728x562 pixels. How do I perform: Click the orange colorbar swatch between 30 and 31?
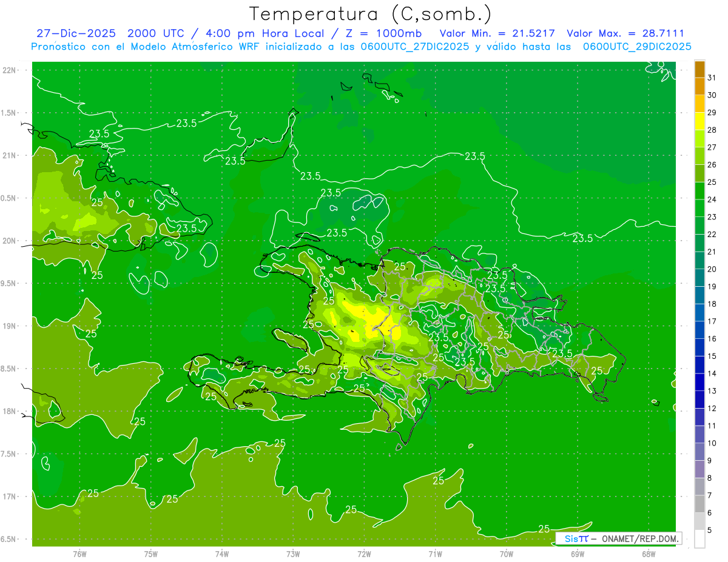[699, 87]
